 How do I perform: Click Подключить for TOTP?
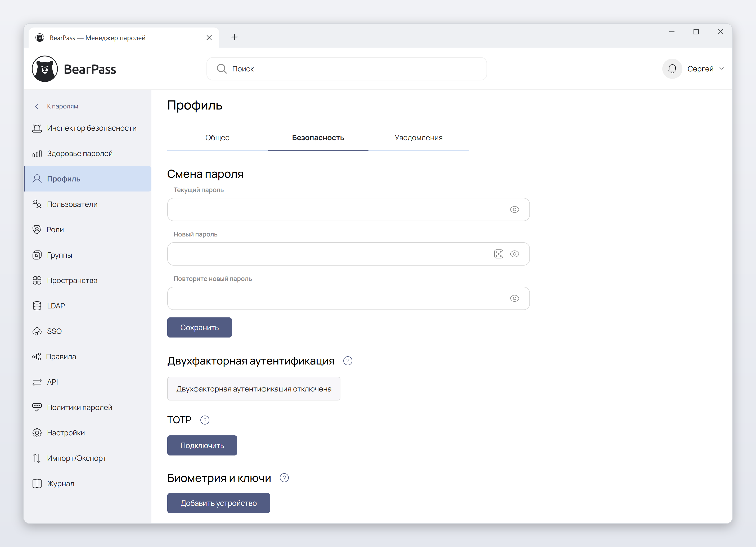tap(202, 445)
